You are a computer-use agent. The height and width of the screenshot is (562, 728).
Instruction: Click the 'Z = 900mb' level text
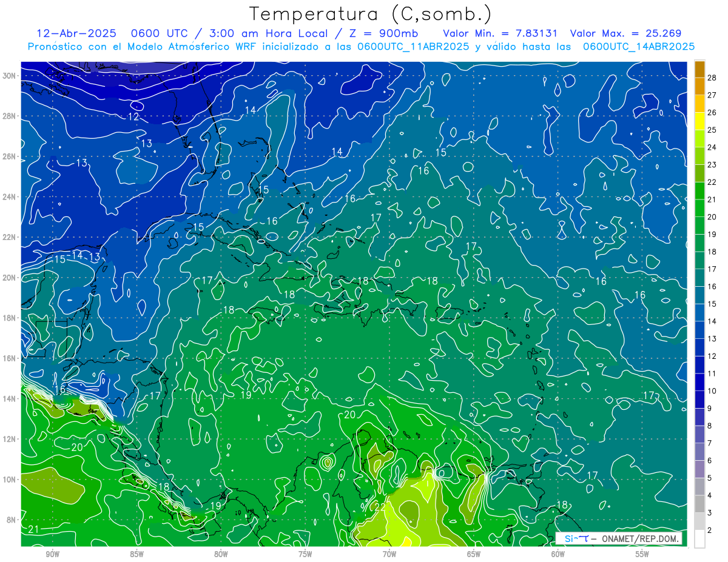pos(383,33)
